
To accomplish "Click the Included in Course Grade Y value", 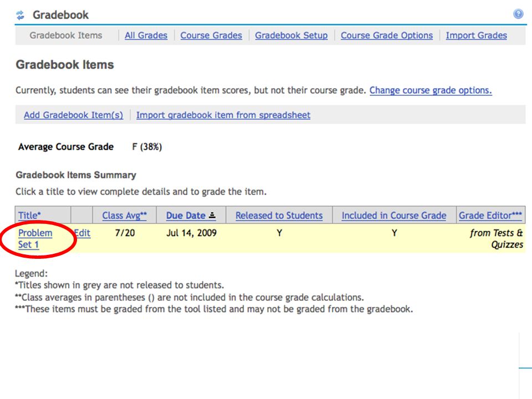I will pos(394,233).
